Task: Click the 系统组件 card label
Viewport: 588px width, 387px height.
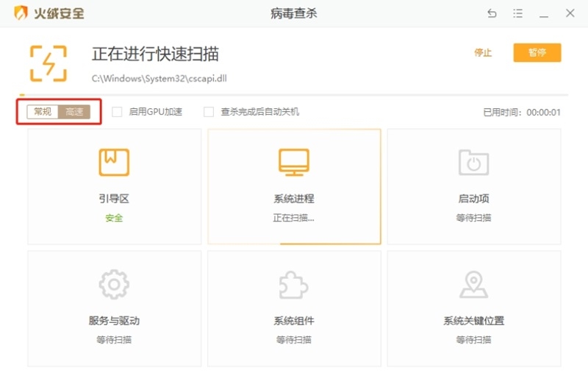Action: point(293,321)
